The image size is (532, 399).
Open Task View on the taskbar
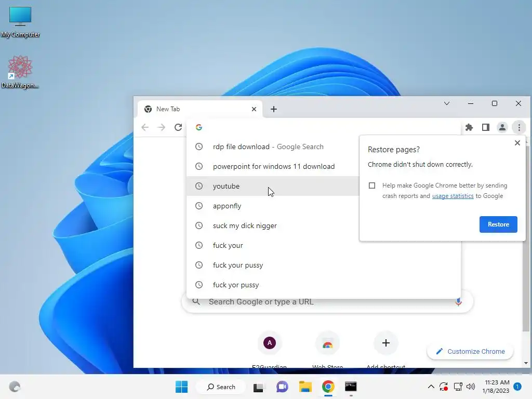tap(258, 387)
